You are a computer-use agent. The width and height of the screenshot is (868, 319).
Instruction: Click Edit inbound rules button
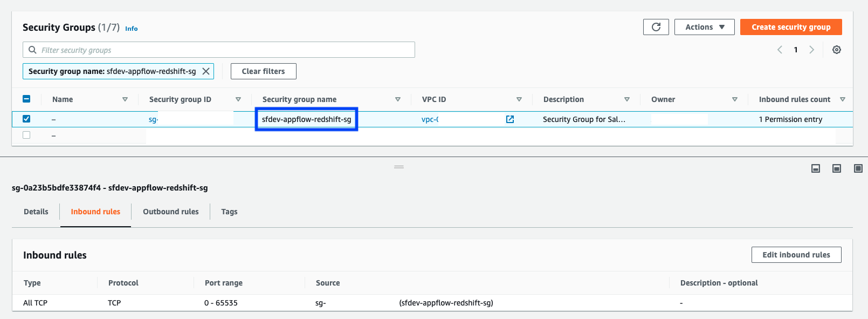pyautogui.click(x=796, y=255)
